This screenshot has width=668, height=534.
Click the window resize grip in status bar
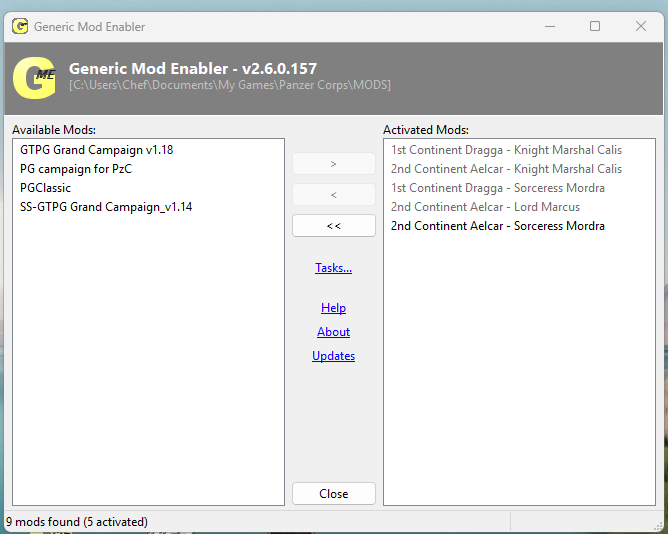pyautogui.click(x=658, y=525)
